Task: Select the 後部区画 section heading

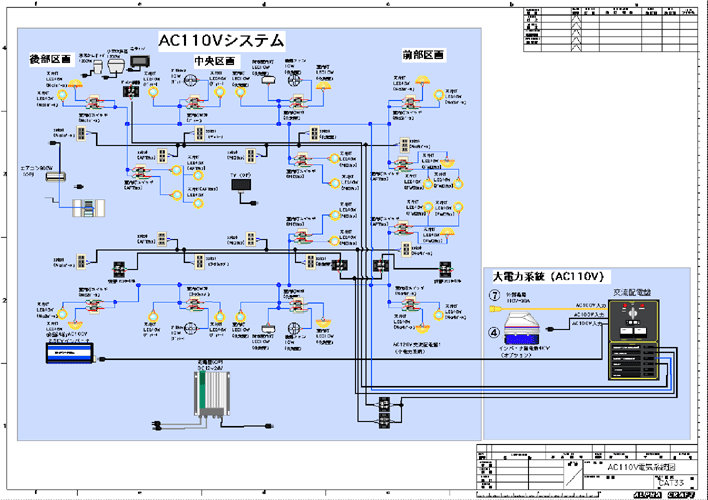Action: point(51,59)
